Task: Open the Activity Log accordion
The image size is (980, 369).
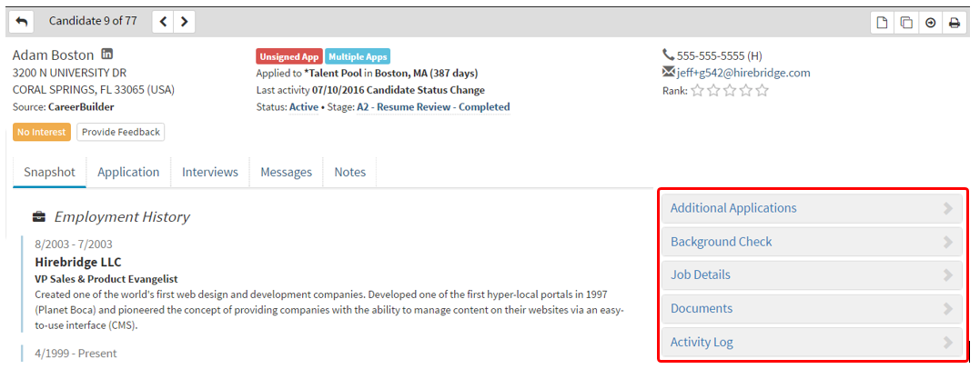Action: click(811, 343)
